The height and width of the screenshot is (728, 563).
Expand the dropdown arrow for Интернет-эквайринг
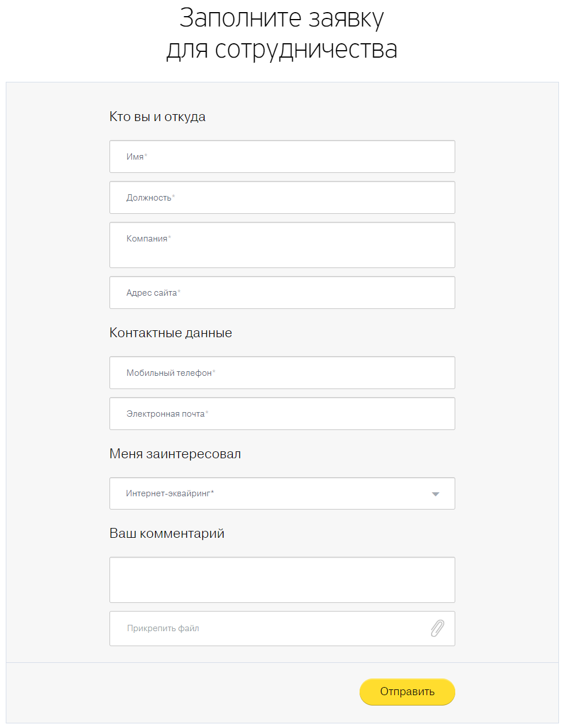436,494
